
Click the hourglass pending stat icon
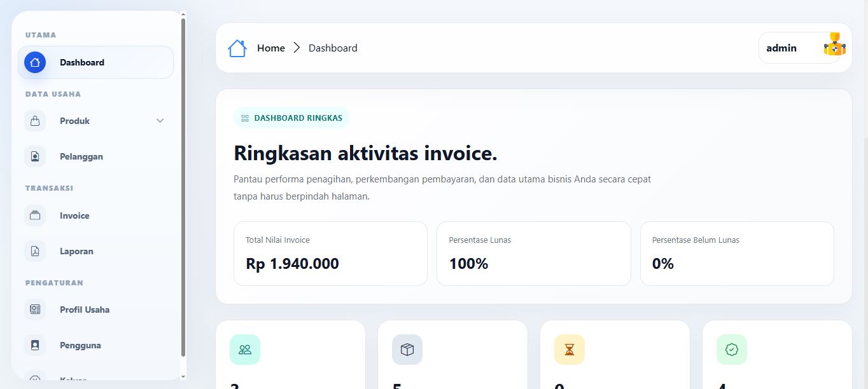click(x=570, y=350)
